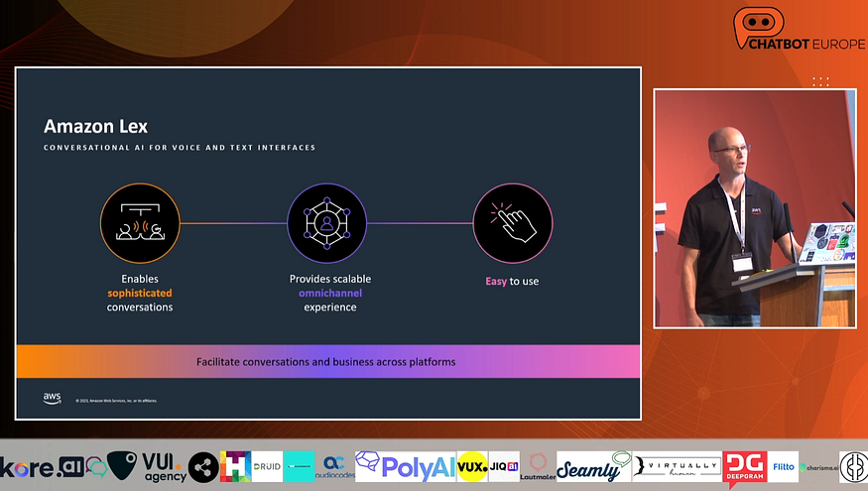868x491 pixels.
Task: Click the sophisticated conversations circle icon
Action: pos(140,223)
